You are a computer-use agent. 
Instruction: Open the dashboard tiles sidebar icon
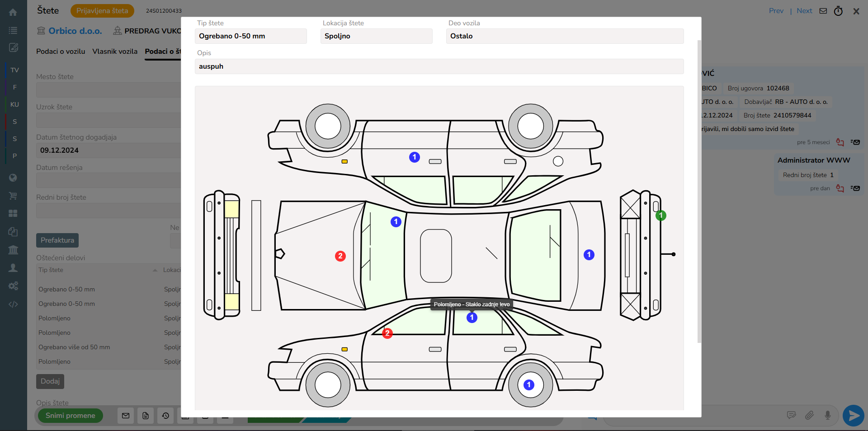point(13,213)
